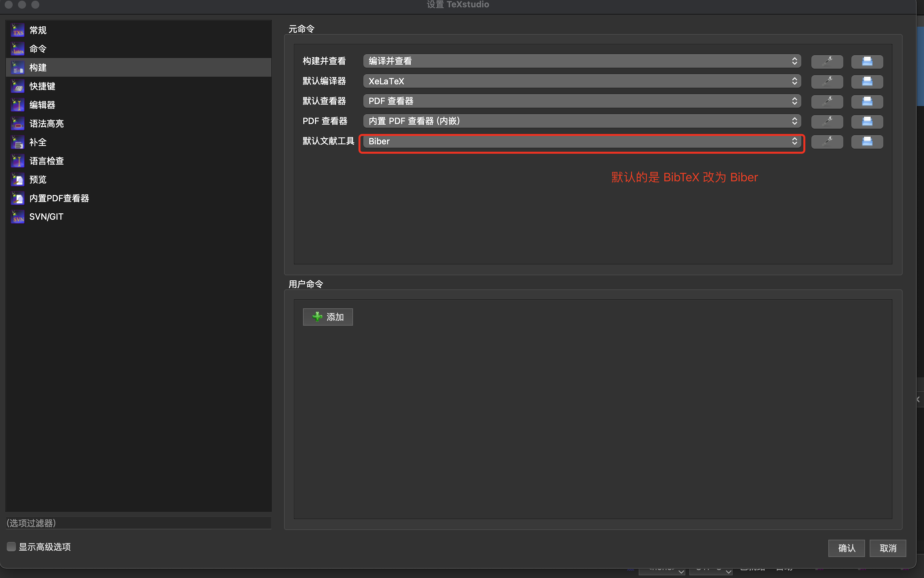Click the reset icon for PDF 查看器 row
Viewport: 924px width, 578px height.
click(867, 122)
